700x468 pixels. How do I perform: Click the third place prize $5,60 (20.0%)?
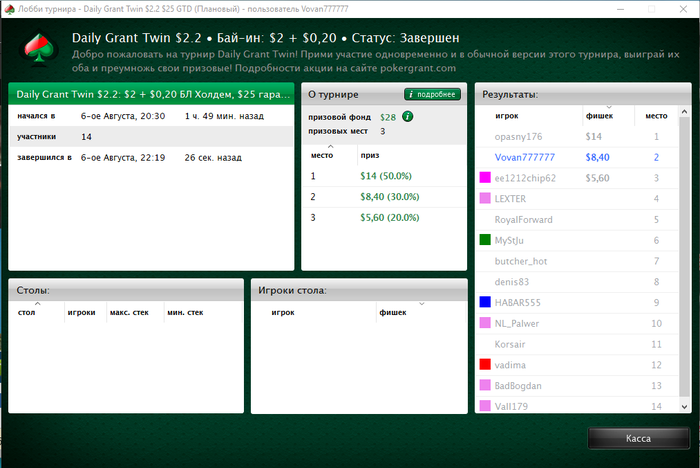[390, 217]
